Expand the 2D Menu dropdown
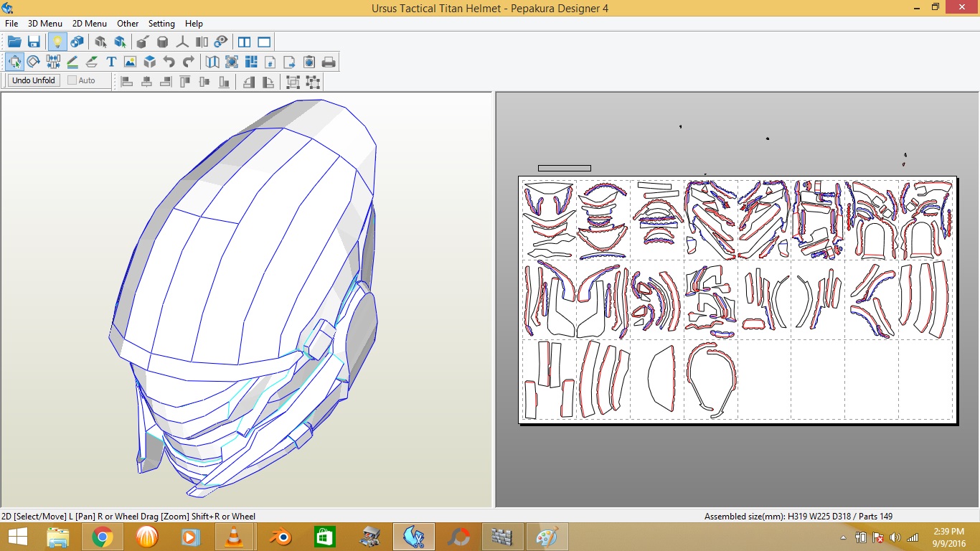 (x=90, y=24)
